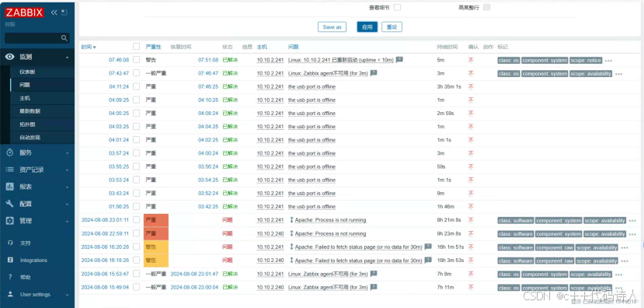Click the search input field in the sidebar
Viewport: 644px width, 308px height.
tap(37, 38)
